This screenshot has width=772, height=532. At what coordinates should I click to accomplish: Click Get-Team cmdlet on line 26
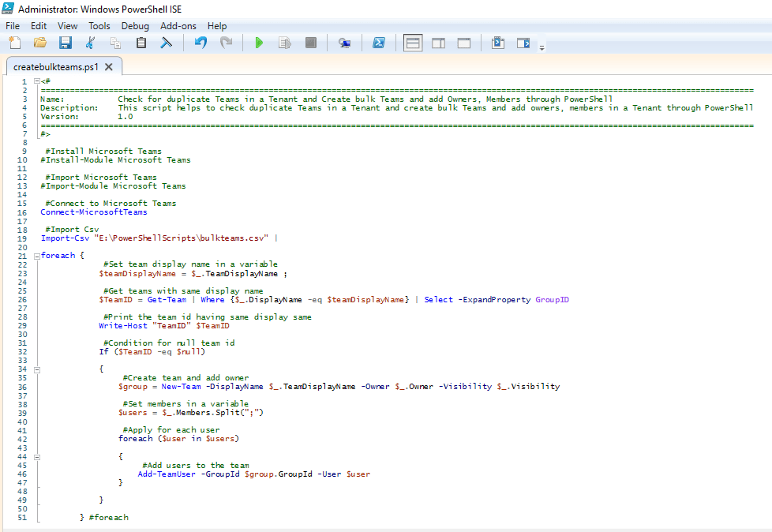click(167, 300)
